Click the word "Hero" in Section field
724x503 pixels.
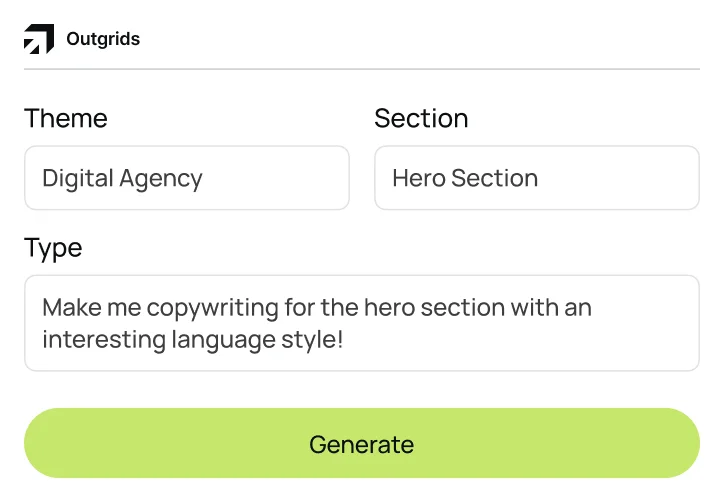tap(418, 178)
